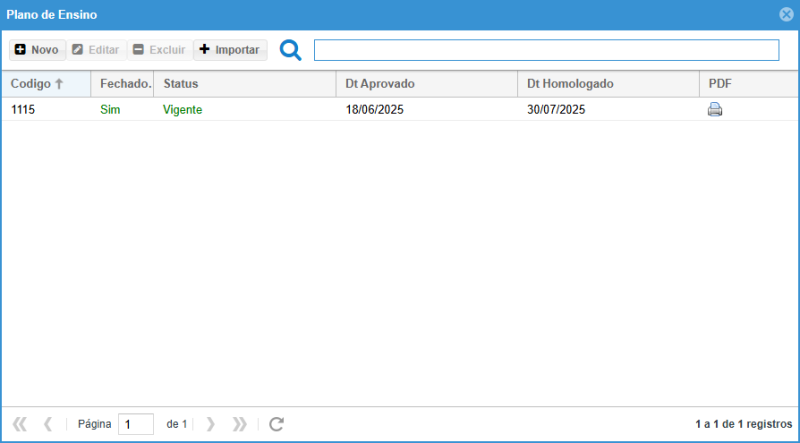Focus the search text field

coord(546,50)
